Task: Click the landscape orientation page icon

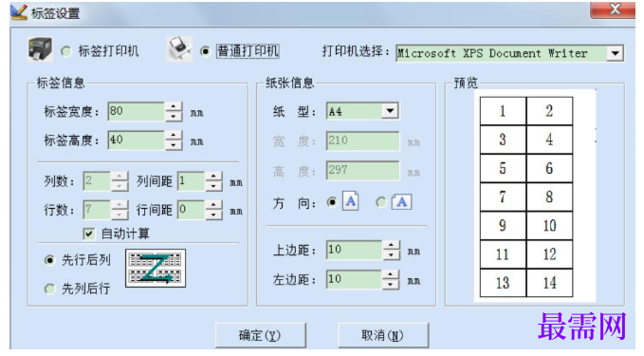Action: point(401,202)
